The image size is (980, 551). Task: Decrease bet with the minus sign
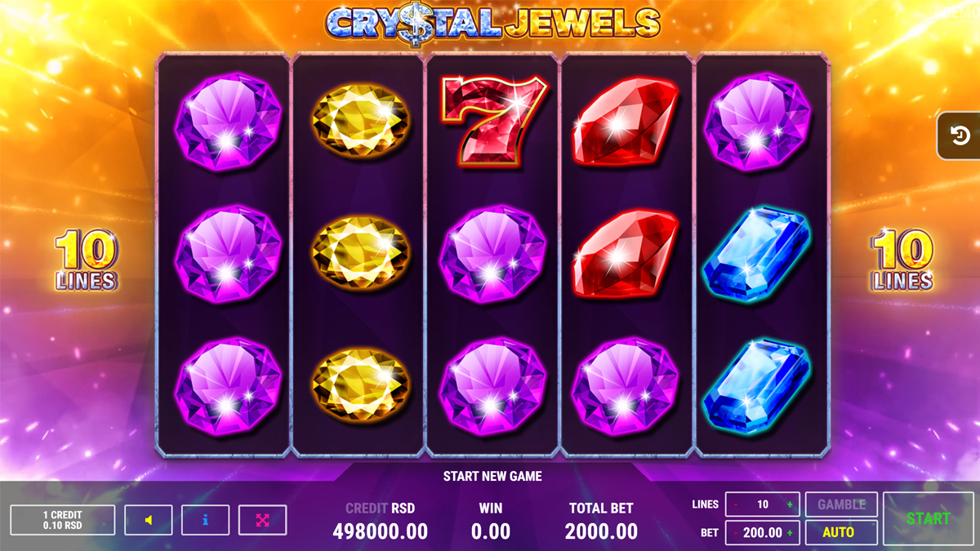[x=736, y=533]
